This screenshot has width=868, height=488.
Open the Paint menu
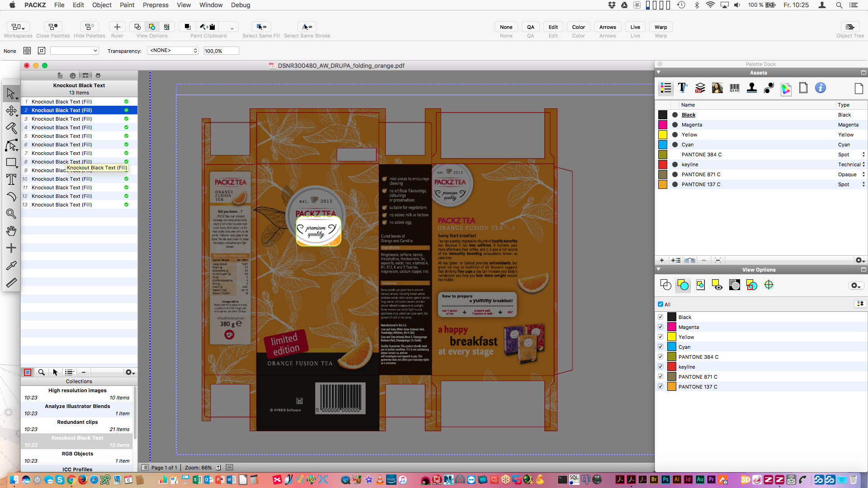pos(127,5)
